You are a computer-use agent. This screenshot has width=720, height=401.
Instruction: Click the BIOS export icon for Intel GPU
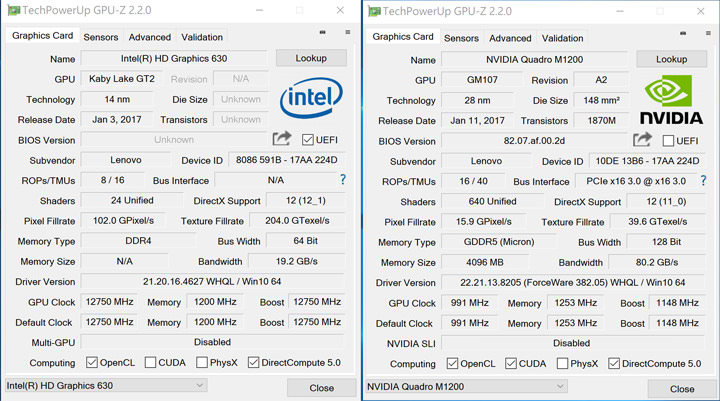[x=282, y=139]
